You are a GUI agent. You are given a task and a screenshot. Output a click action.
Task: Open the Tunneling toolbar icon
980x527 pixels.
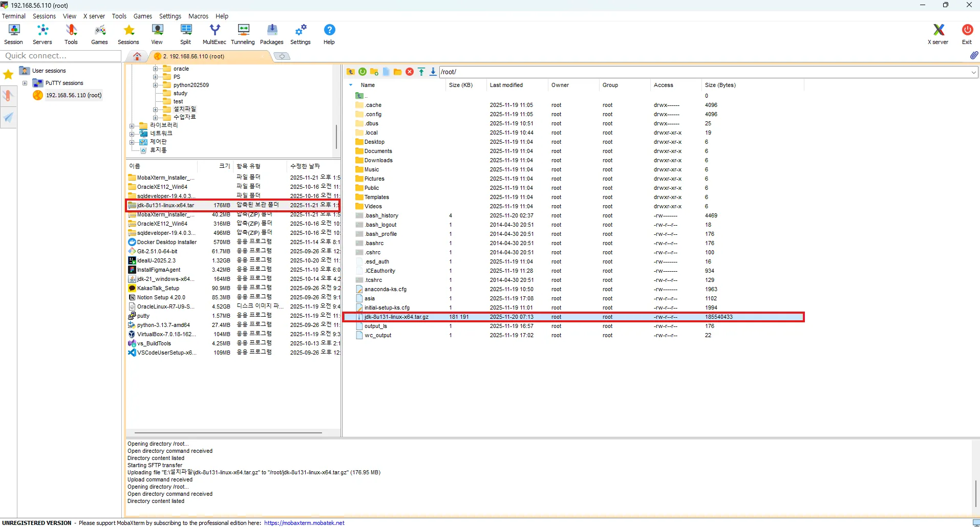click(243, 34)
